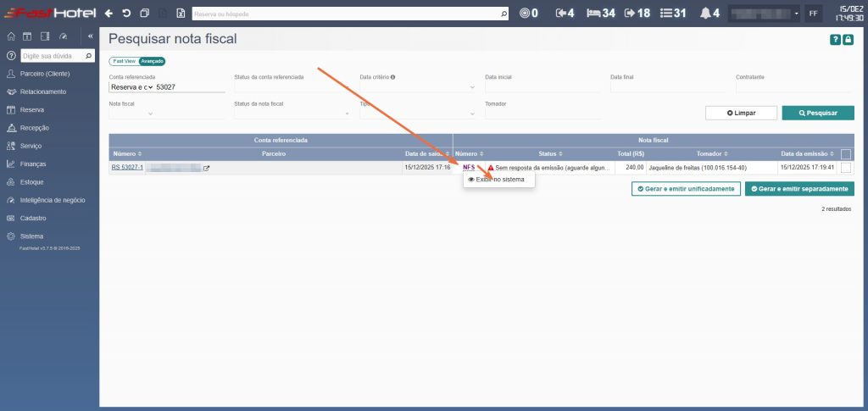Image resolution: width=868 pixels, height=411 pixels.
Task: Click the home icon in the sidebar
Action: pyautogui.click(x=11, y=36)
